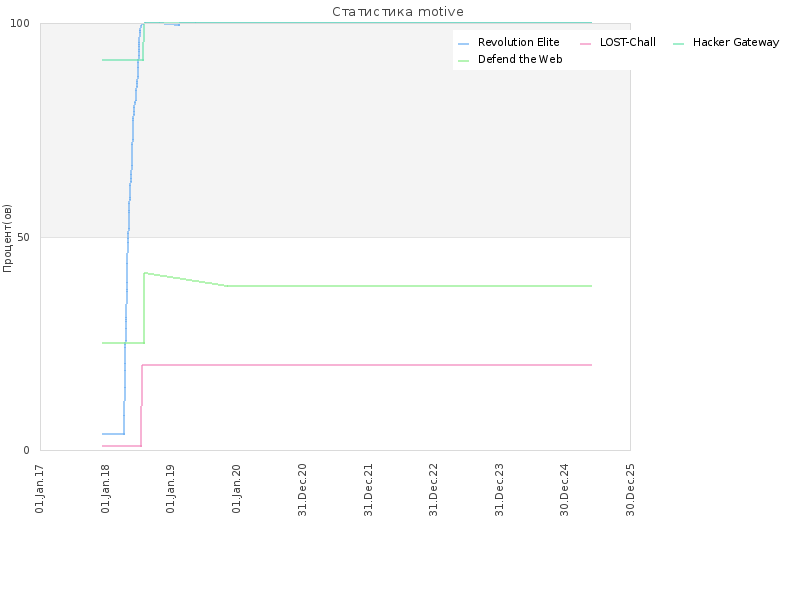Click the 01.Jan.20 x-axis date label

[x=236, y=488]
